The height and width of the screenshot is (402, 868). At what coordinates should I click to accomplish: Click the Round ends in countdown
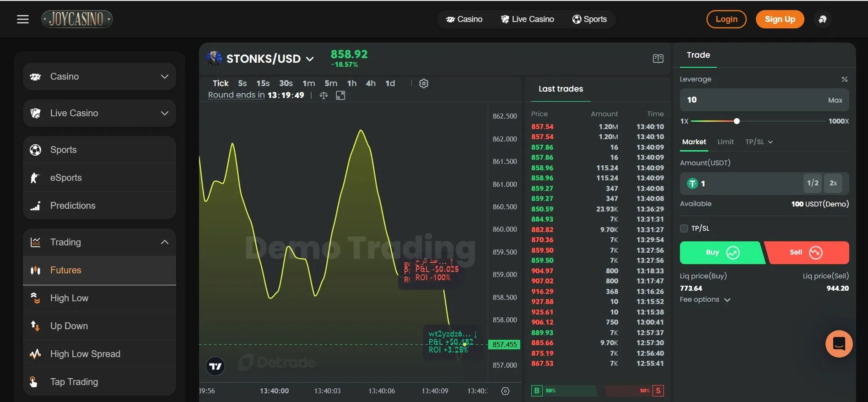point(256,95)
